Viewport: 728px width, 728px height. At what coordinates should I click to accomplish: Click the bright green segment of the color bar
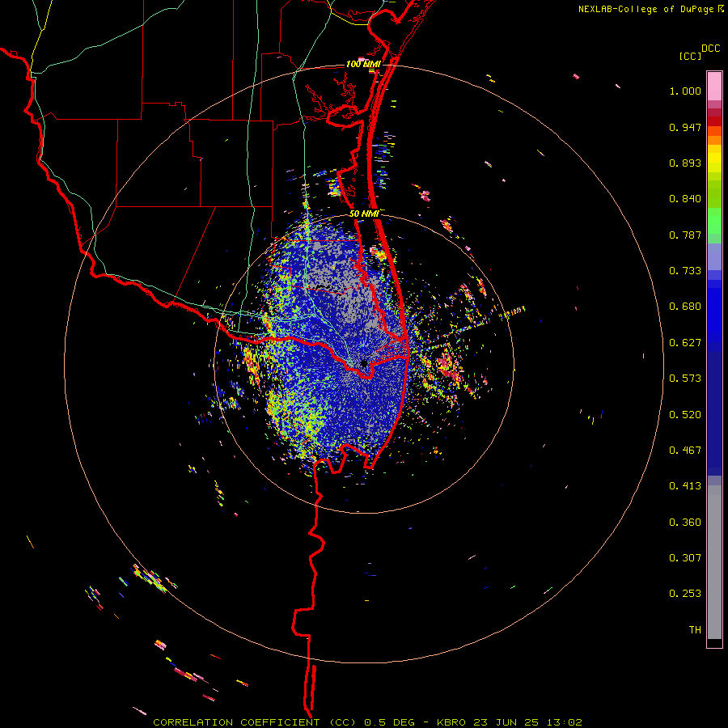coord(714,221)
